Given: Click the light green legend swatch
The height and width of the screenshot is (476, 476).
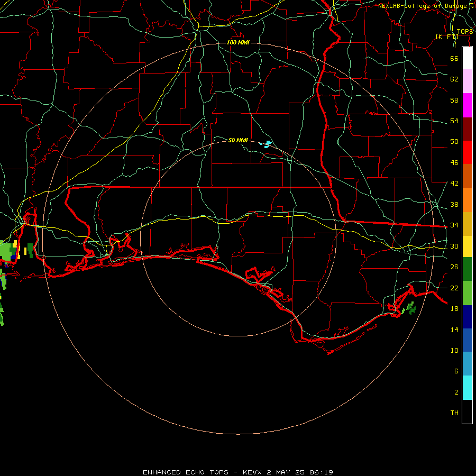Looking at the screenshot, I should point(467,293).
